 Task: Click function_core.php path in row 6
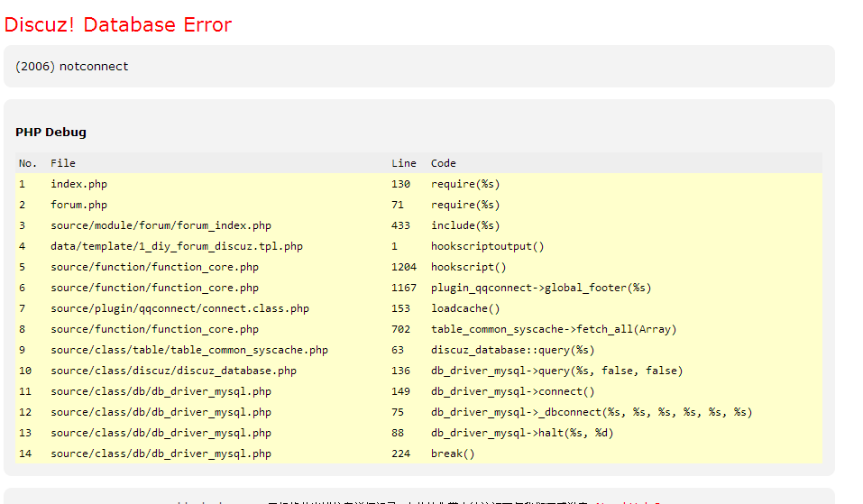pyautogui.click(x=155, y=288)
